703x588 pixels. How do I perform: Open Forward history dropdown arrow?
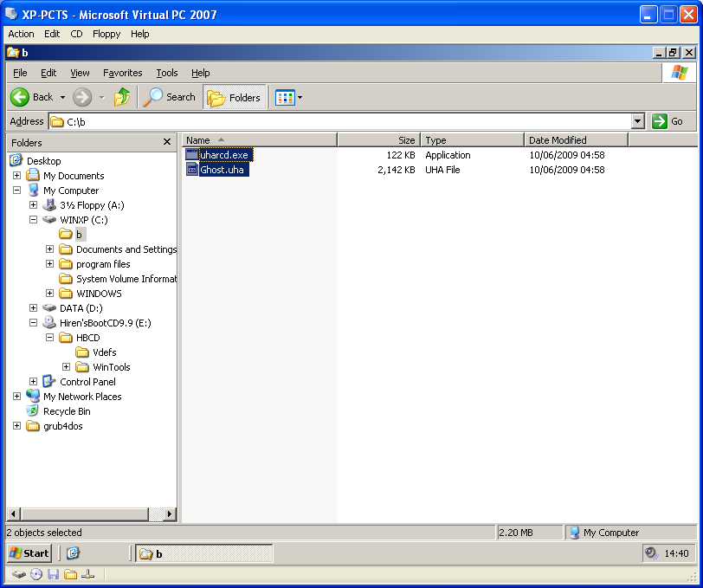pos(102,97)
